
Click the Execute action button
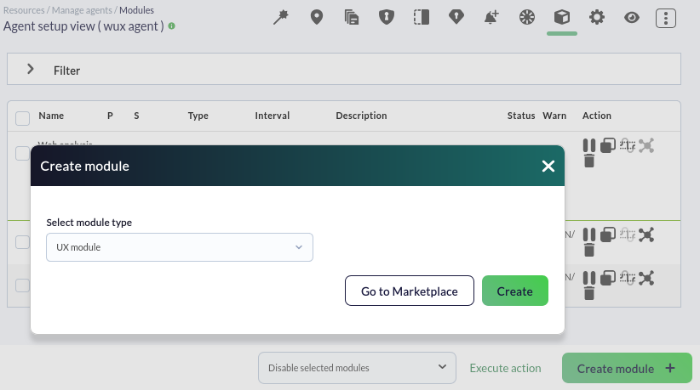(x=505, y=368)
